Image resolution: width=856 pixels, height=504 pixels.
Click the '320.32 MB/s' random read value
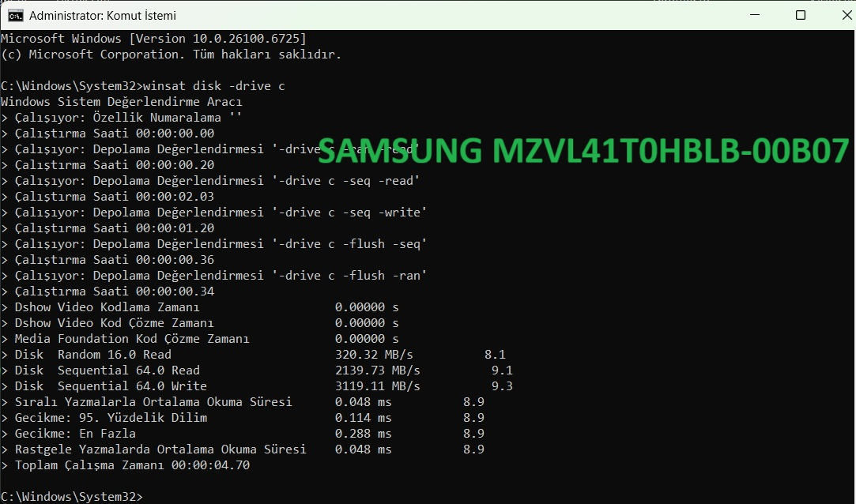coord(374,355)
